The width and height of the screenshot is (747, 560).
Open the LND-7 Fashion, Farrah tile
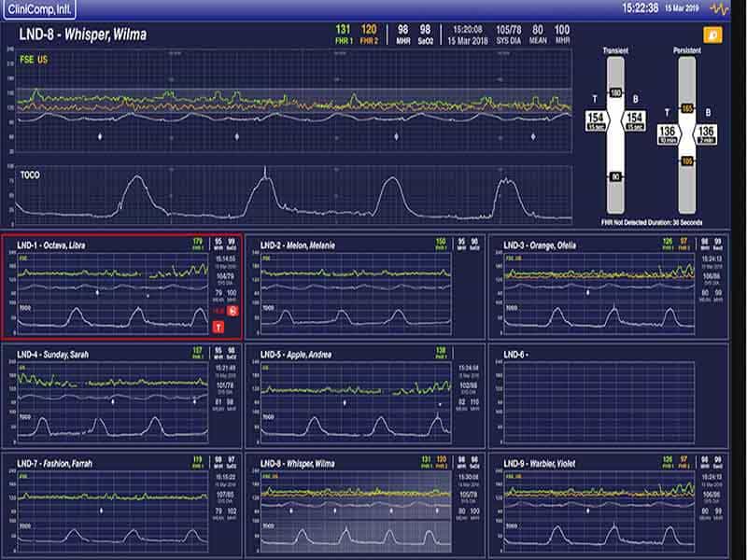122,505
